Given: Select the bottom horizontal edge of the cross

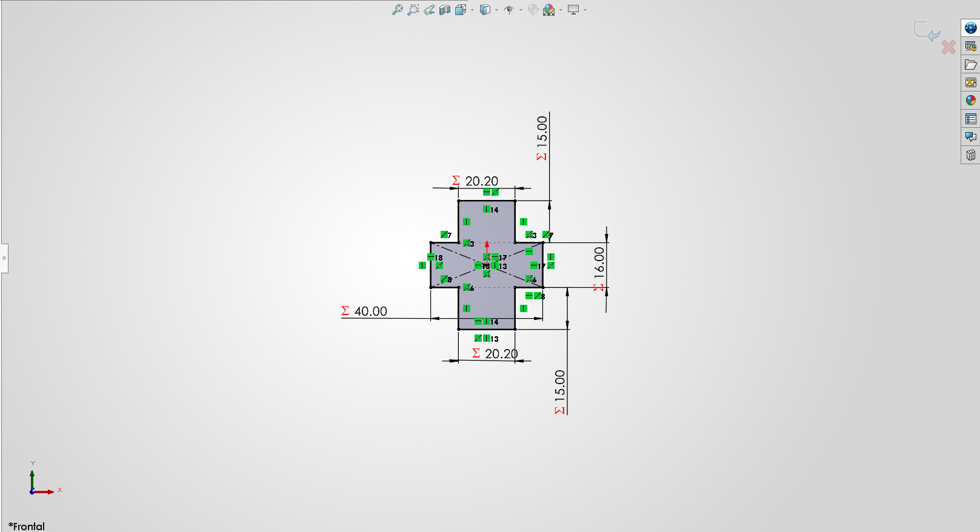Looking at the screenshot, I should point(487,330).
